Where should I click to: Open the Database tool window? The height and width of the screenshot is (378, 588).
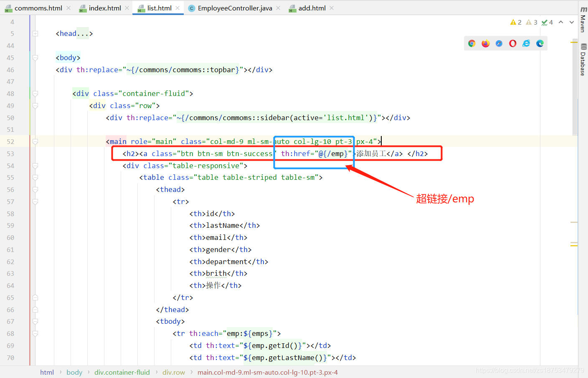pos(583,60)
